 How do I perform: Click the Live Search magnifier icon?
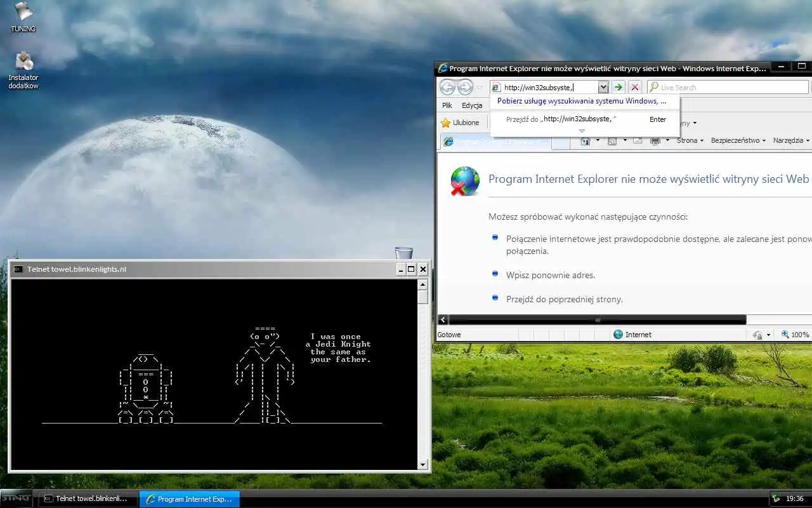pyautogui.click(x=654, y=87)
